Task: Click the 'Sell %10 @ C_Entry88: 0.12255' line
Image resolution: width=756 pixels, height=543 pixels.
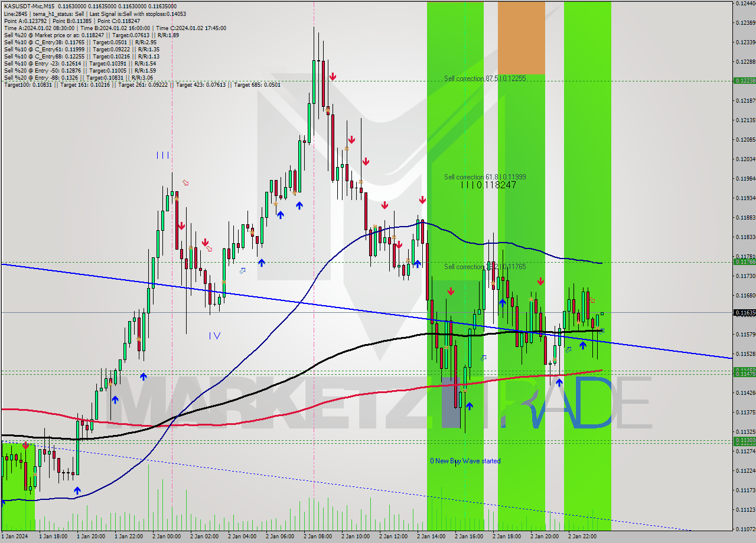Action: tap(82, 56)
